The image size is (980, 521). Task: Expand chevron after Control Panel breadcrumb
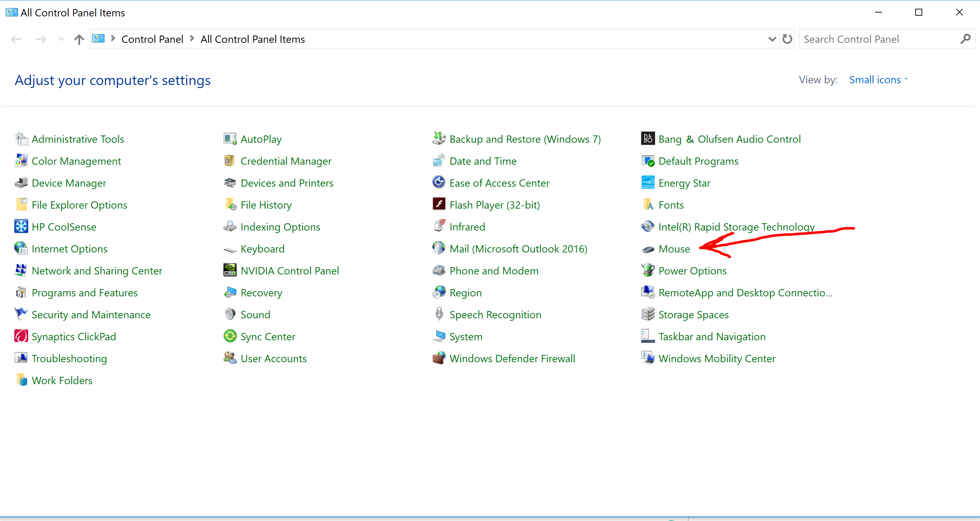192,39
